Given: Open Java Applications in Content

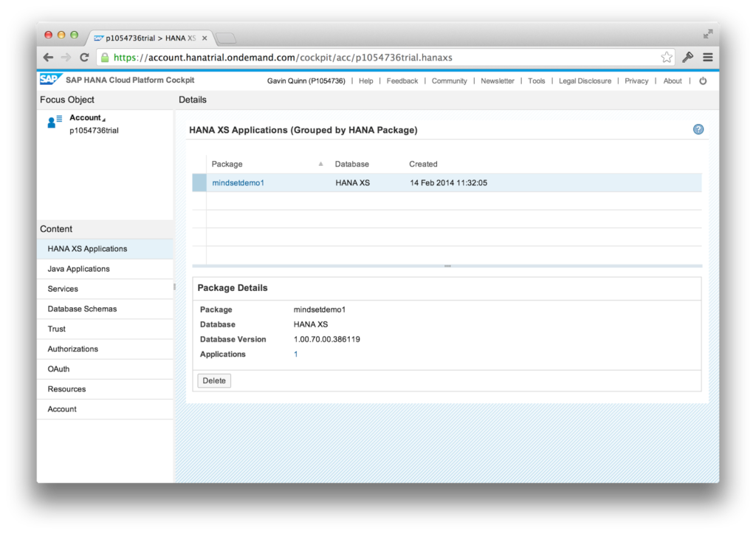Looking at the screenshot, I should (x=105, y=269).
